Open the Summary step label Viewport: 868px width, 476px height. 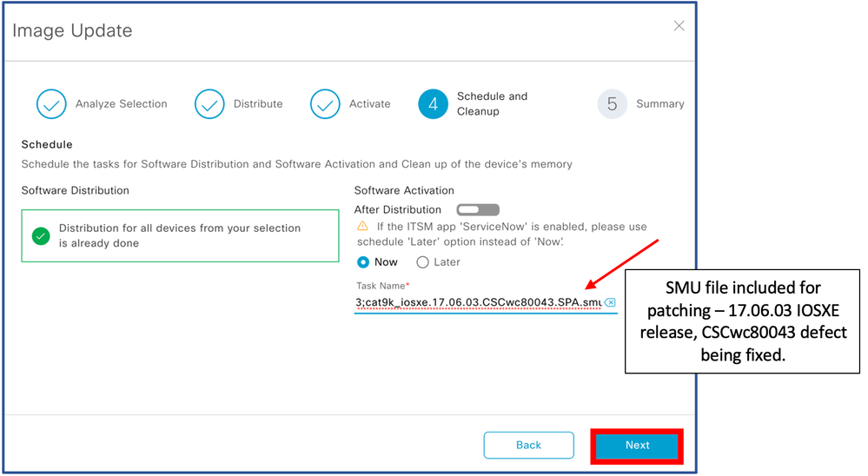click(659, 104)
